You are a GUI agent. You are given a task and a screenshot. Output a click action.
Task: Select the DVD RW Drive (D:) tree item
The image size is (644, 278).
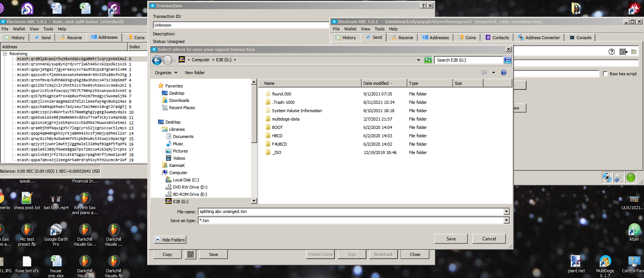190,187
